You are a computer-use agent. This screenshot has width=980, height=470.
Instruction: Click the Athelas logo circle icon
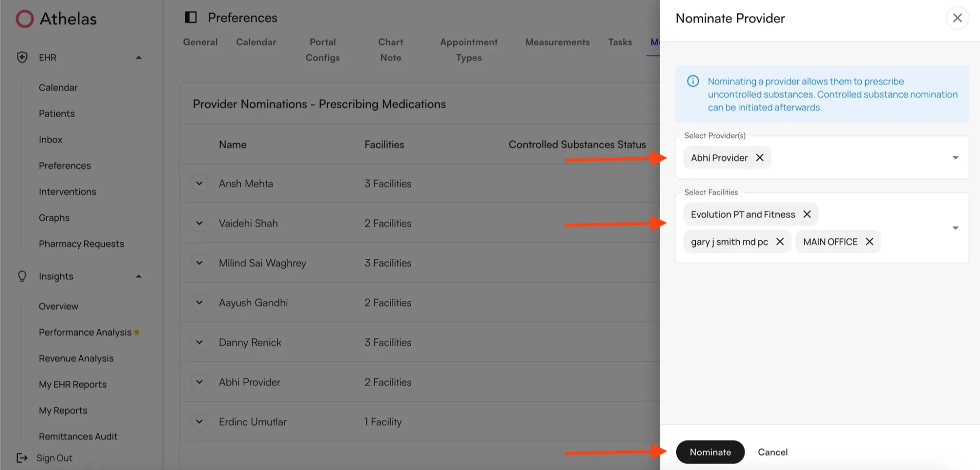pos(25,19)
